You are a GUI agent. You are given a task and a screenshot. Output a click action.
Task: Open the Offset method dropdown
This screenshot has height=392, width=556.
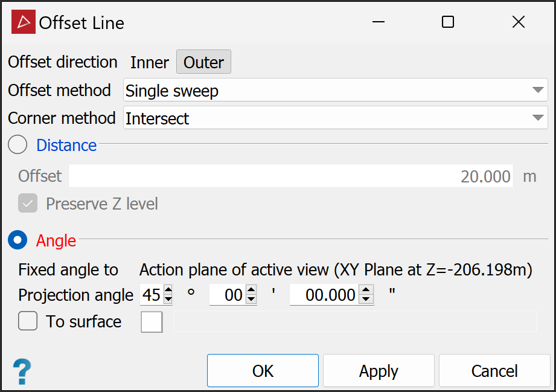(x=335, y=91)
